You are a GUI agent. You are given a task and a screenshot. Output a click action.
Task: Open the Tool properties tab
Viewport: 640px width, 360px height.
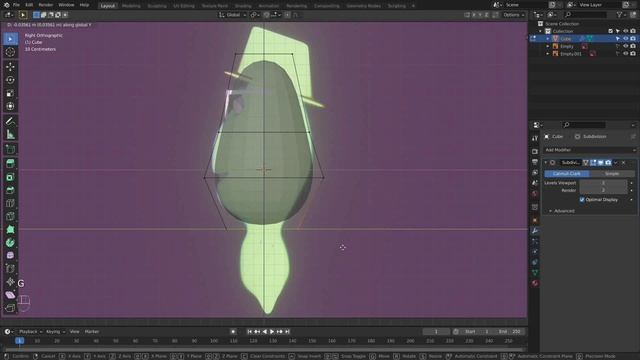535,138
